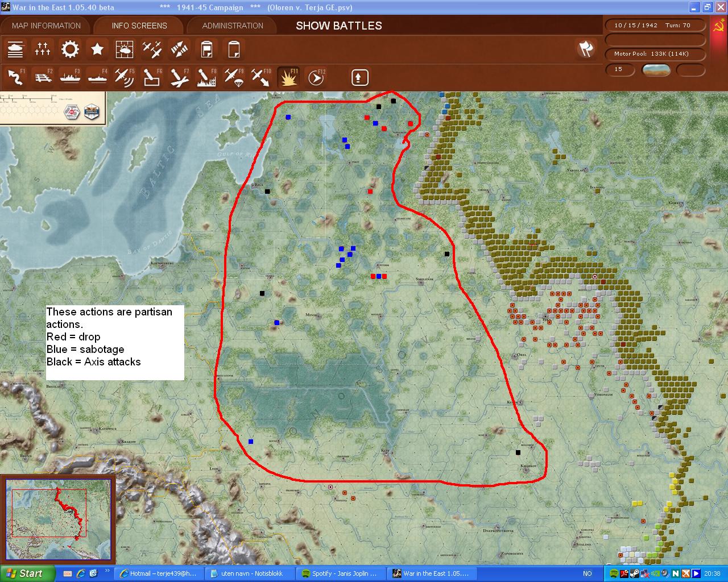
Task: Select the F9 air transport parachute icon
Action: click(234, 77)
